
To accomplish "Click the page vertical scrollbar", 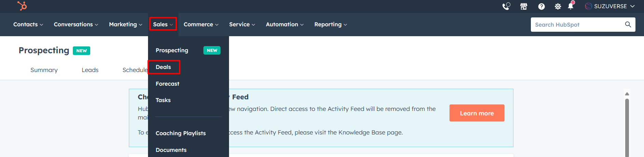I will (627, 126).
